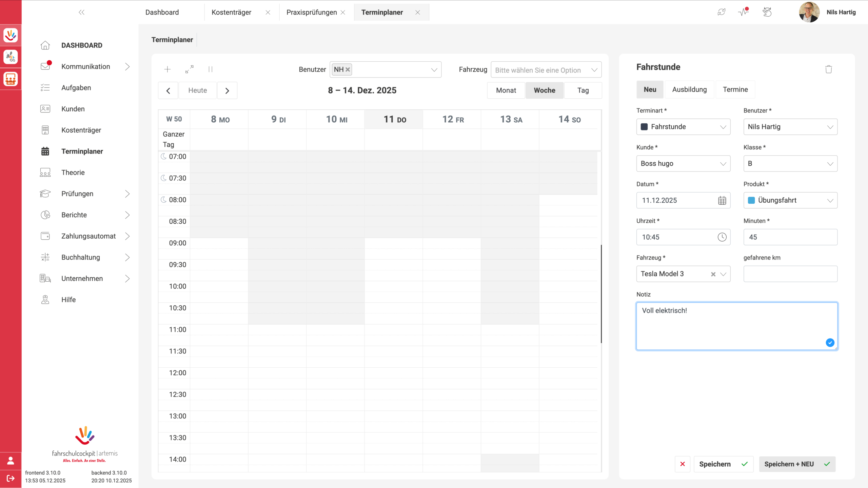The width and height of the screenshot is (868, 488).
Task: Click the clock icon in Uhrzeit field
Action: (x=722, y=237)
